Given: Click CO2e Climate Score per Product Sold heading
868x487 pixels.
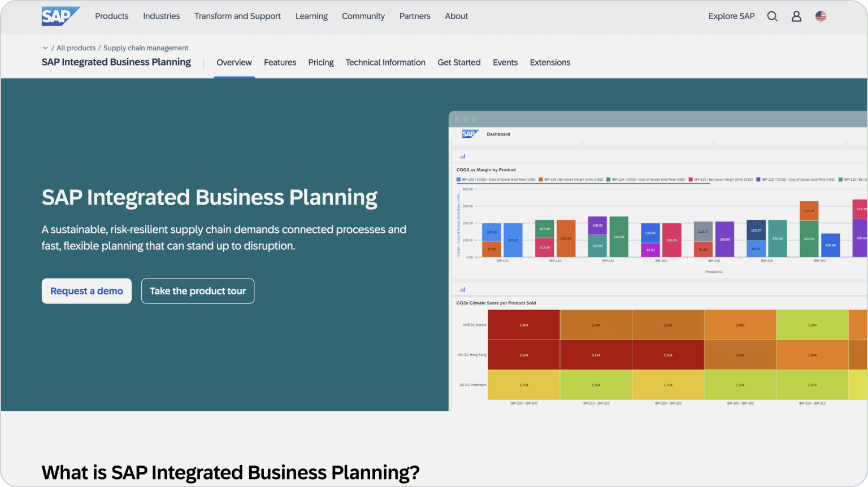Looking at the screenshot, I should point(496,303).
